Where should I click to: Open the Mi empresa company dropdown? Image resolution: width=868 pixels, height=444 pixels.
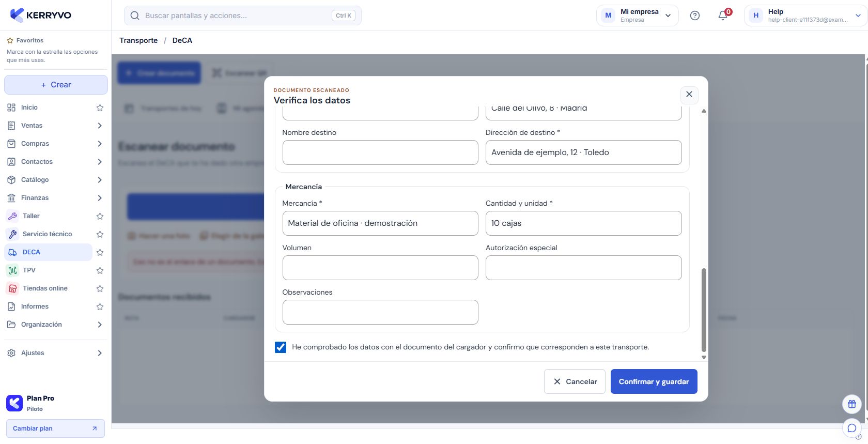pyautogui.click(x=638, y=16)
